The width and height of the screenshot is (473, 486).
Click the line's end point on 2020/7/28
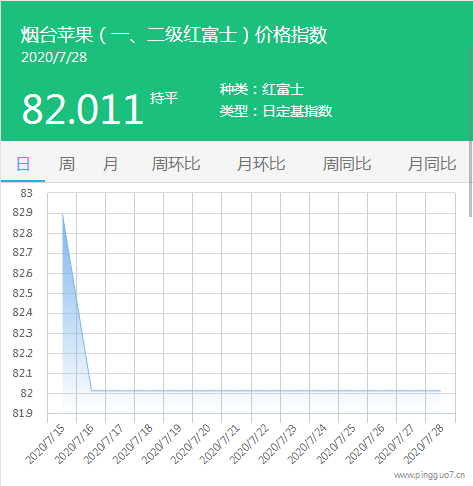(x=440, y=390)
